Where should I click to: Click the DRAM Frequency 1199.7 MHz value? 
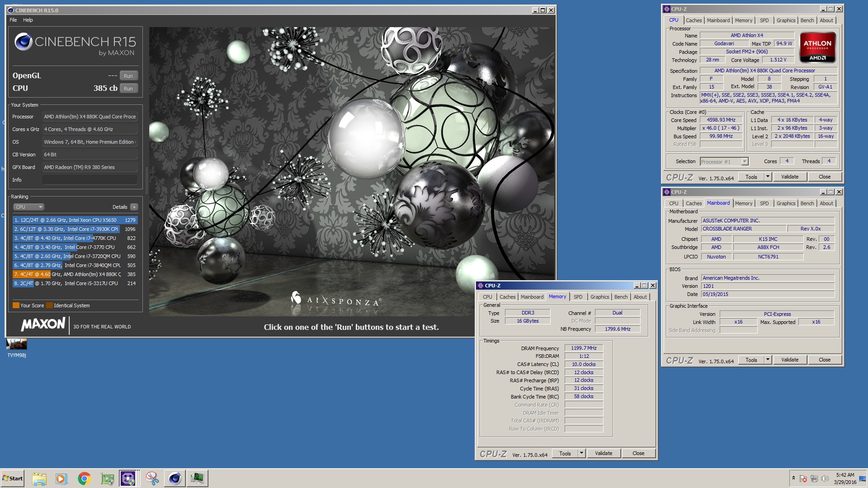584,348
